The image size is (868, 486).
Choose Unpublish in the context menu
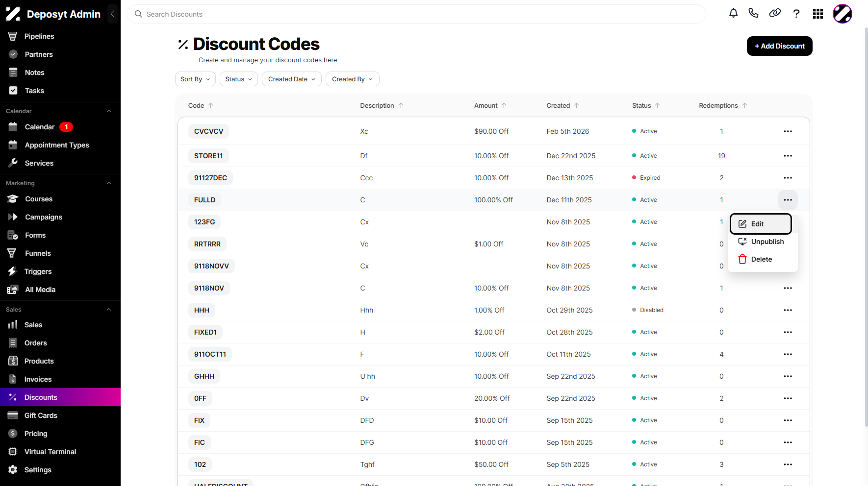pyautogui.click(x=761, y=242)
